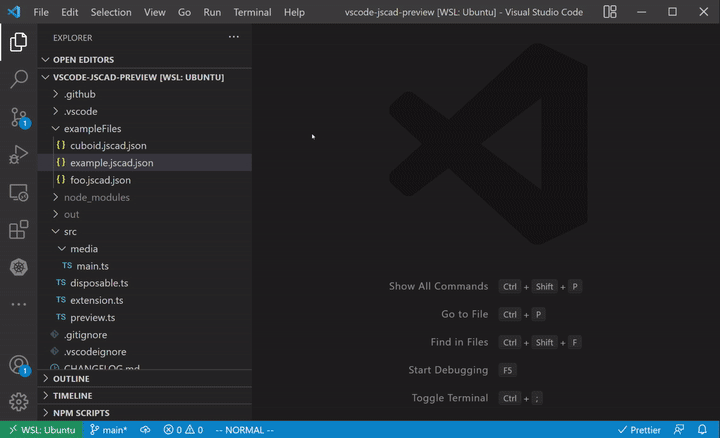The height and width of the screenshot is (438, 720).
Task: Open the Run menu
Action: pos(212,12)
